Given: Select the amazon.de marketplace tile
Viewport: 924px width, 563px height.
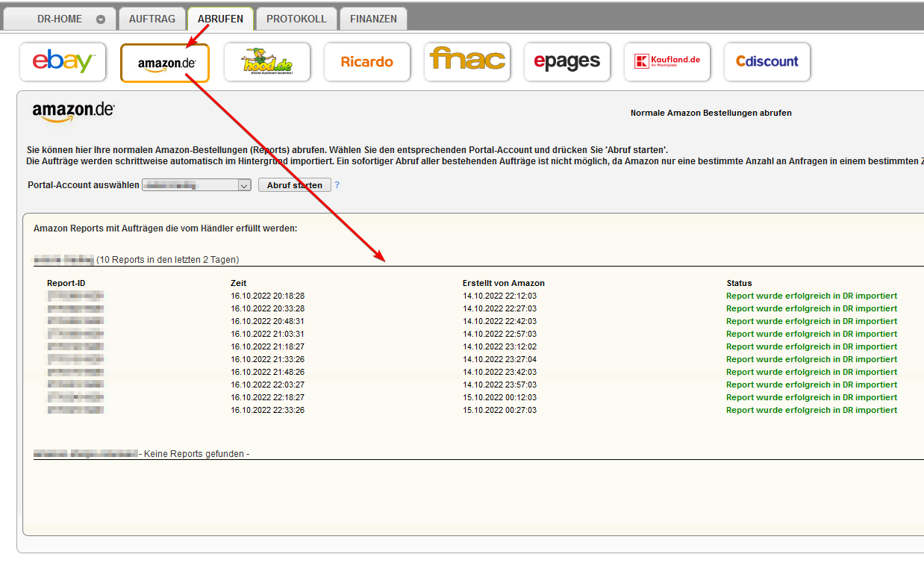Looking at the screenshot, I should [x=165, y=63].
